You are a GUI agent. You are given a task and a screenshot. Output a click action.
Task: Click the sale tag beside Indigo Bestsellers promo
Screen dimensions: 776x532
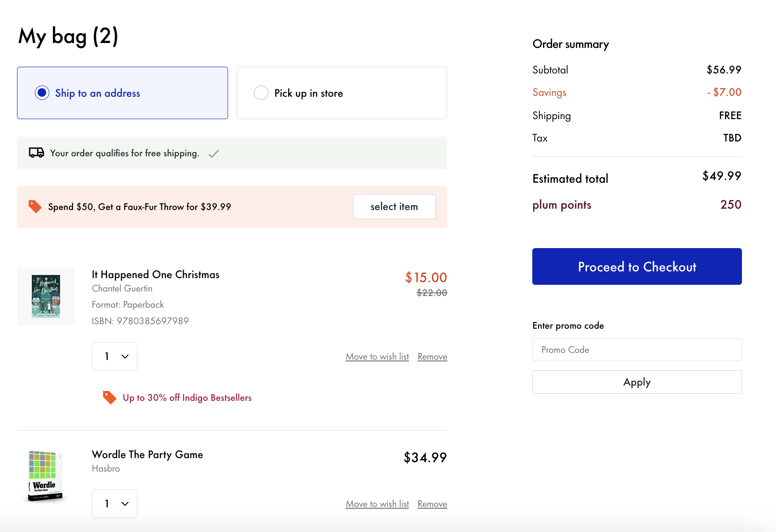click(x=109, y=397)
